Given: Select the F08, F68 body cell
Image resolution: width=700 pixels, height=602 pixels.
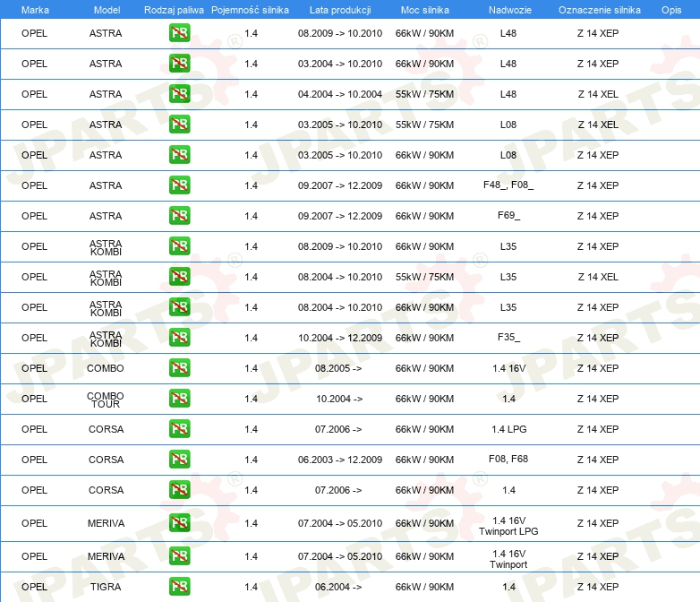Looking at the screenshot, I should 508,459.
